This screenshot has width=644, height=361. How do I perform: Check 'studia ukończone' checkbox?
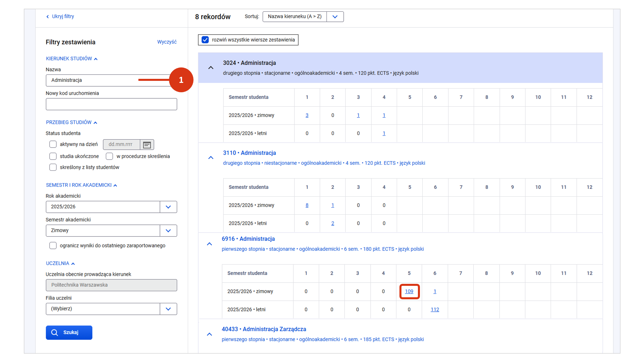(x=53, y=156)
